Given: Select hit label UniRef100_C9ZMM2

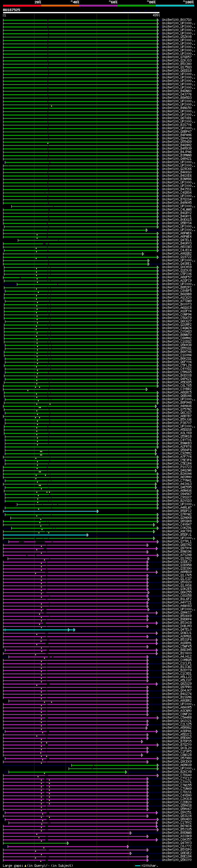Looking at the screenshot, I should pyautogui.click(x=177, y=454).
